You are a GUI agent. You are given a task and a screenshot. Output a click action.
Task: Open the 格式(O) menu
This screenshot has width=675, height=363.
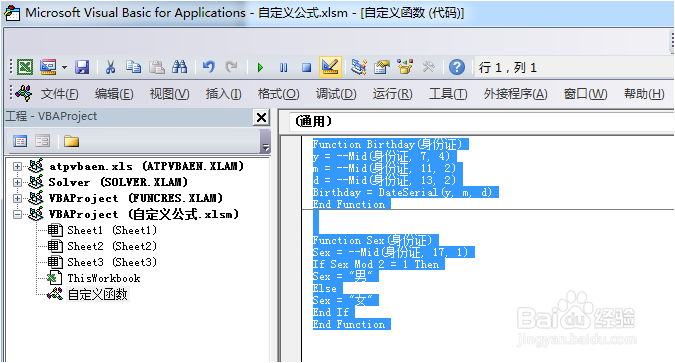279,93
